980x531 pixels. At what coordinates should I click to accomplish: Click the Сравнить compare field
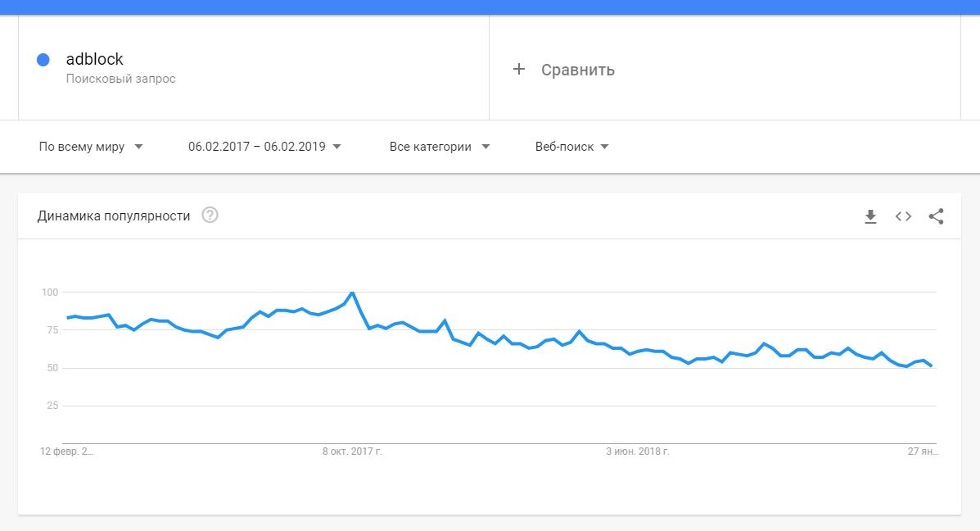pyautogui.click(x=577, y=70)
